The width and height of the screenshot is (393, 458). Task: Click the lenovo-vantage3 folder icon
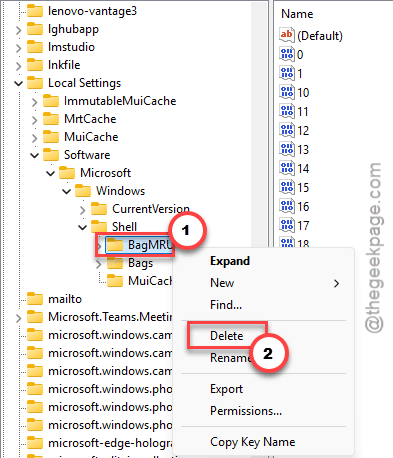[35, 11]
